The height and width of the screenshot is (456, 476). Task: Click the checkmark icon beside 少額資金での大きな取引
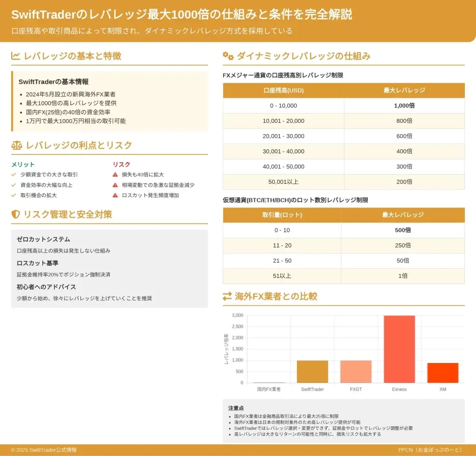(x=13, y=174)
